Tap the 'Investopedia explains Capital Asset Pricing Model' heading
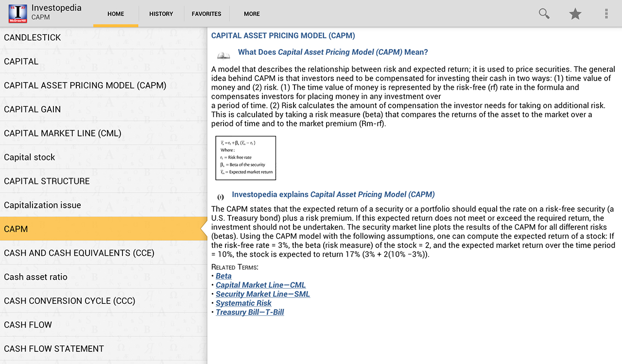The image size is (622, 364). tap(333, 195)
